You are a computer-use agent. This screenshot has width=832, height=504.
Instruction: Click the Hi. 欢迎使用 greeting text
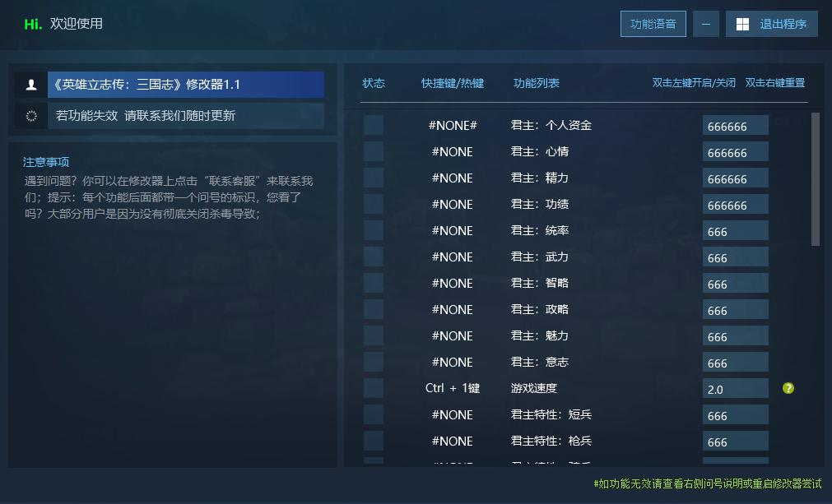pos(63,24)
